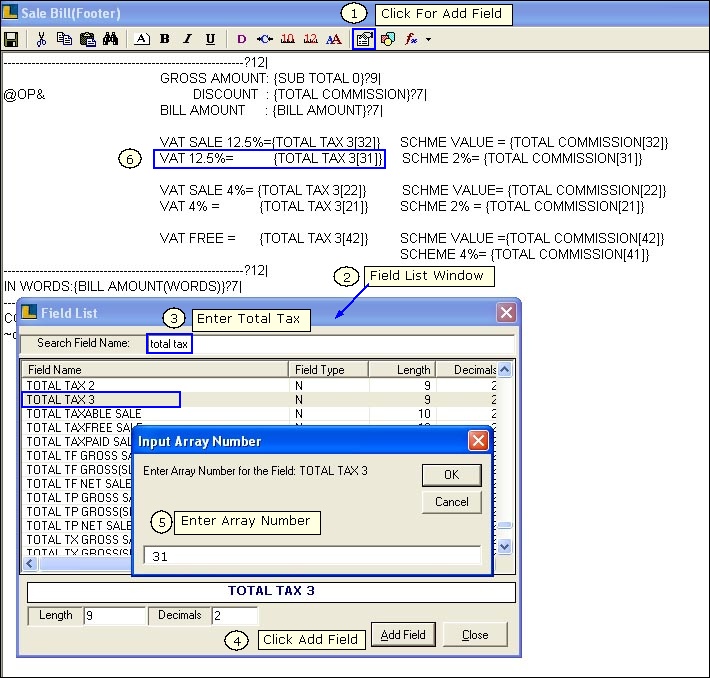Viewport: 710px width, 678px height.
Task: Click the Save floppy disk icon
Action: tap(11, 39)
